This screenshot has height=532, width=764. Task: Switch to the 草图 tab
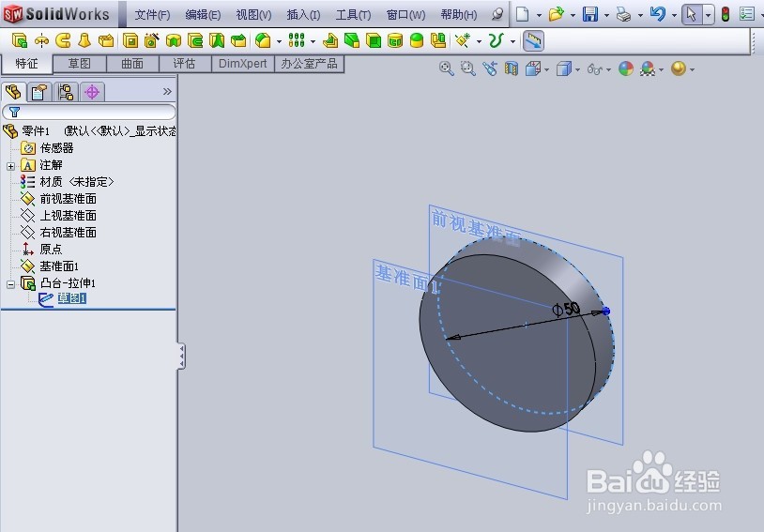[79, 64]
